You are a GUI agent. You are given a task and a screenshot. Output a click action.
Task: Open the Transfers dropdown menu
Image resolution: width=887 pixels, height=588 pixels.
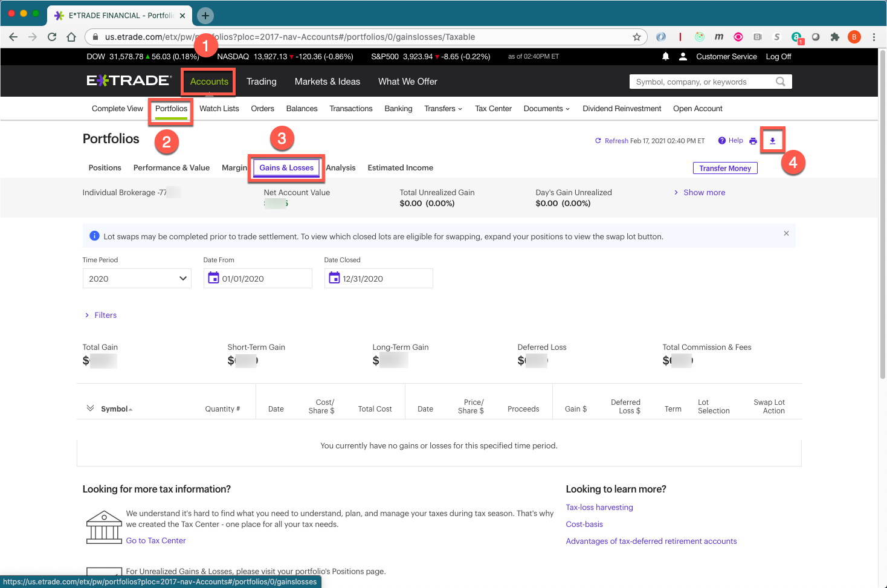click(x=443, y=109)
